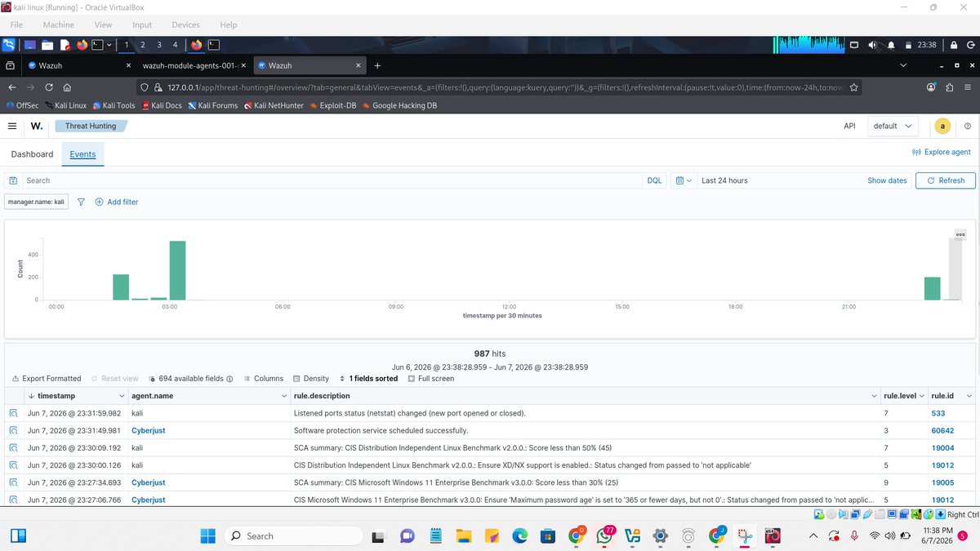The height and width of the screenshot is (551, 980).
Task: Open Columns selector in table toolbar
Action: pos(263,379)
